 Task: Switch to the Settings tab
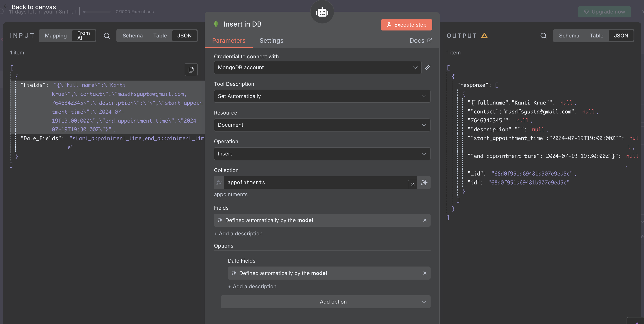click(271, 40)
